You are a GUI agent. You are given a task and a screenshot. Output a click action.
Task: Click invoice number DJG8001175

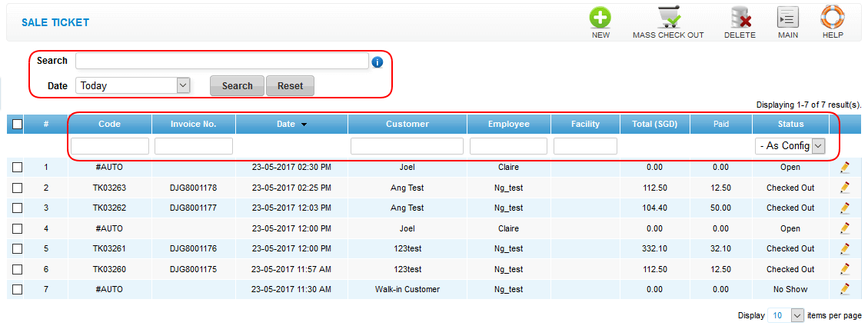[193, 269]
